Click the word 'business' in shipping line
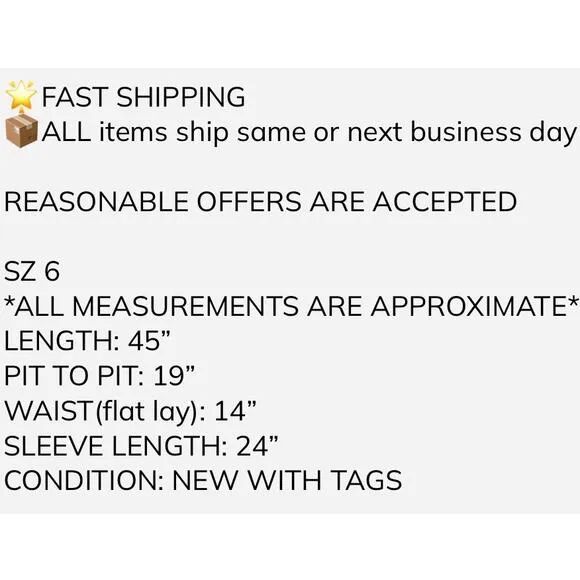The width and height of the screenshot is (580, 580). point(466,131)
